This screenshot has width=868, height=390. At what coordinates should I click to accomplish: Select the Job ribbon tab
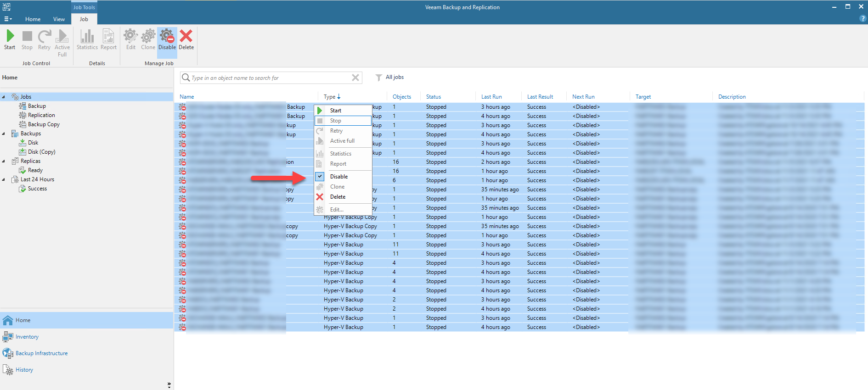pyautogui.click(x=84, y=19)
